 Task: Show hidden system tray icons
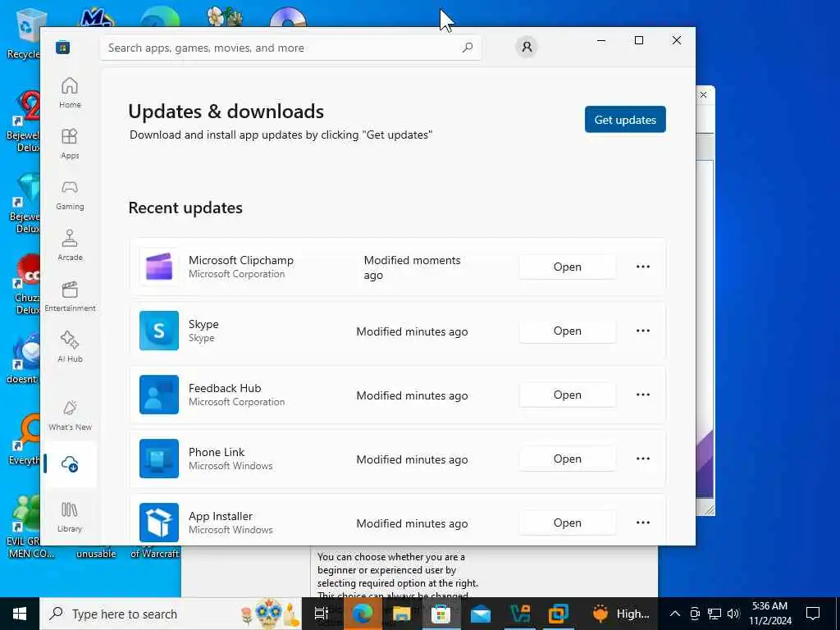675,614
